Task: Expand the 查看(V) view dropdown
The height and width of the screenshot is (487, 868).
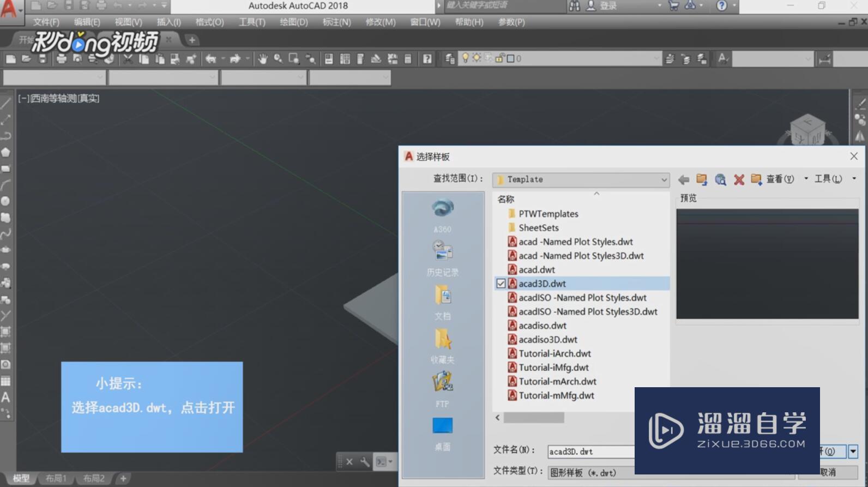Action: click(x=806, y=179)
